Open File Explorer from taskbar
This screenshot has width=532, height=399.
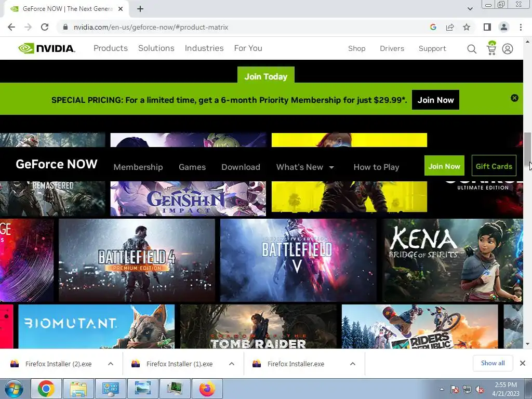pos(78,389)
